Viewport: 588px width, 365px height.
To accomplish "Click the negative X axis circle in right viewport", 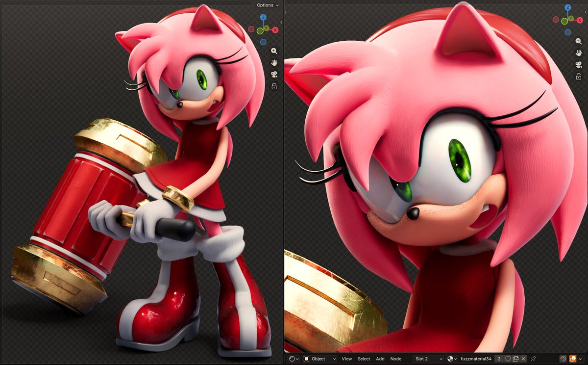I will pos(556,19).
